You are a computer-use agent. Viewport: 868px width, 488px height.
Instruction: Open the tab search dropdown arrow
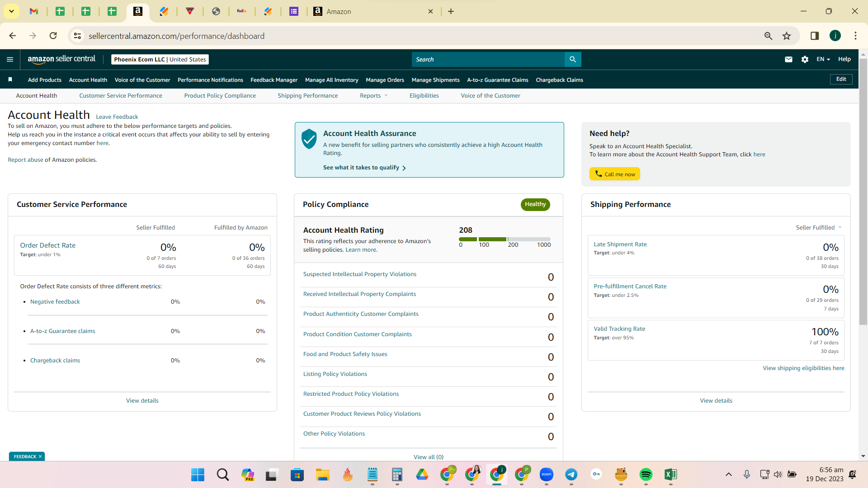click(x=11, y=11)
